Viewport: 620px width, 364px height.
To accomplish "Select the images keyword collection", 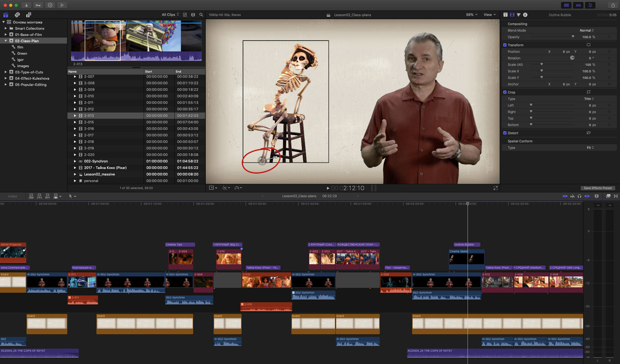I will tap(23, 66).
